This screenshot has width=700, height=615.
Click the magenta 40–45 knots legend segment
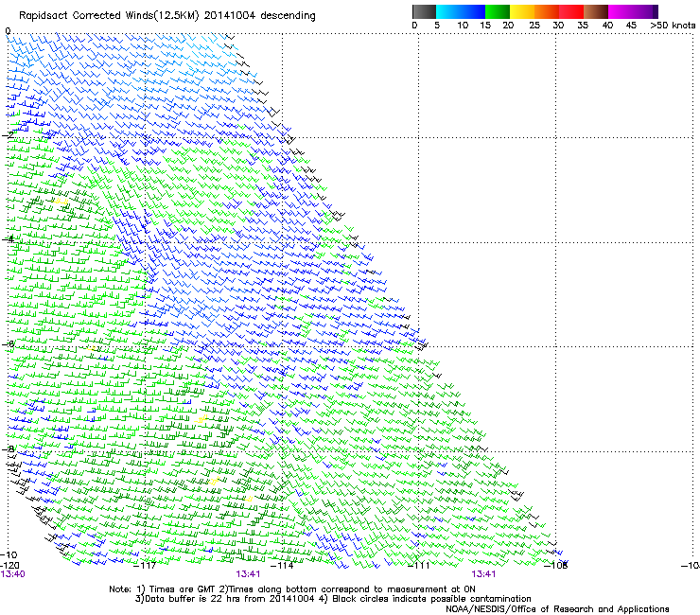point(621,11)
